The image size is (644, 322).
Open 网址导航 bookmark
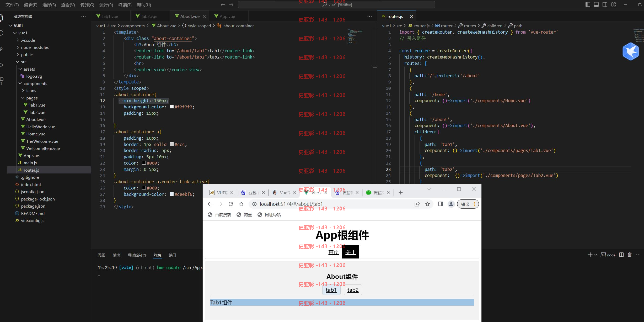(269, 215)
